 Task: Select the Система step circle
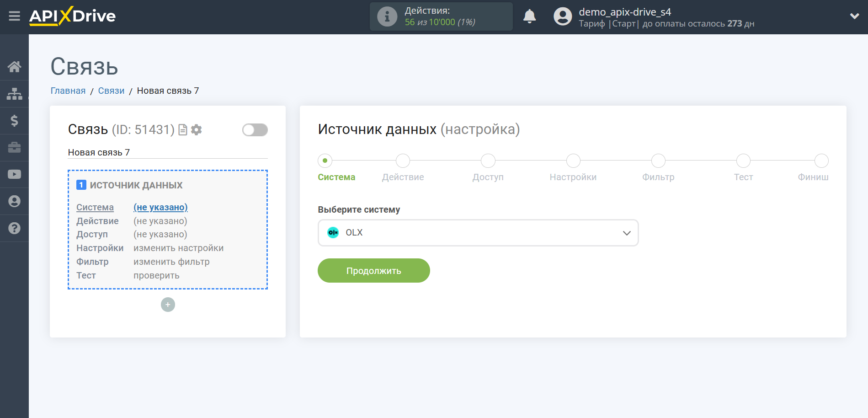tap(325, 161)
